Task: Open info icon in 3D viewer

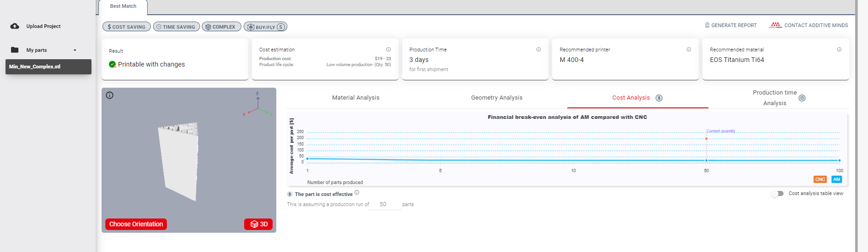Action: point(109,95)
